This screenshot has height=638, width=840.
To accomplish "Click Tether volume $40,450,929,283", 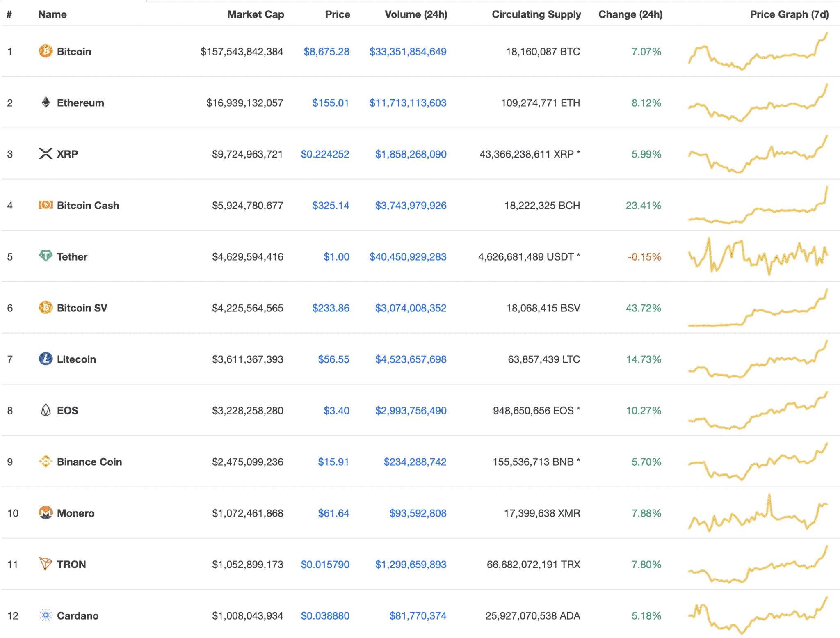I will (x=408, y=256).
